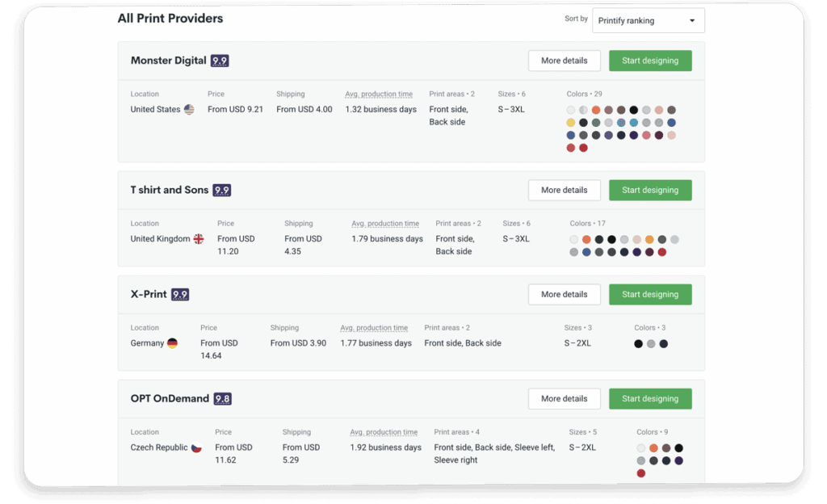The image size is (827, 504).
Task: Click the X-Print provider name
Action: point(149,295)
